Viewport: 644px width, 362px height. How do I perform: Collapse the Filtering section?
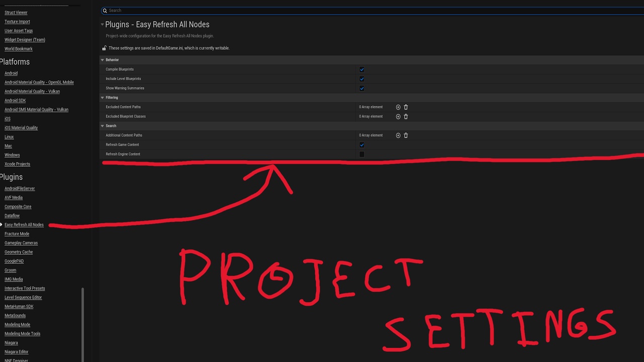[x=103, y=98]
